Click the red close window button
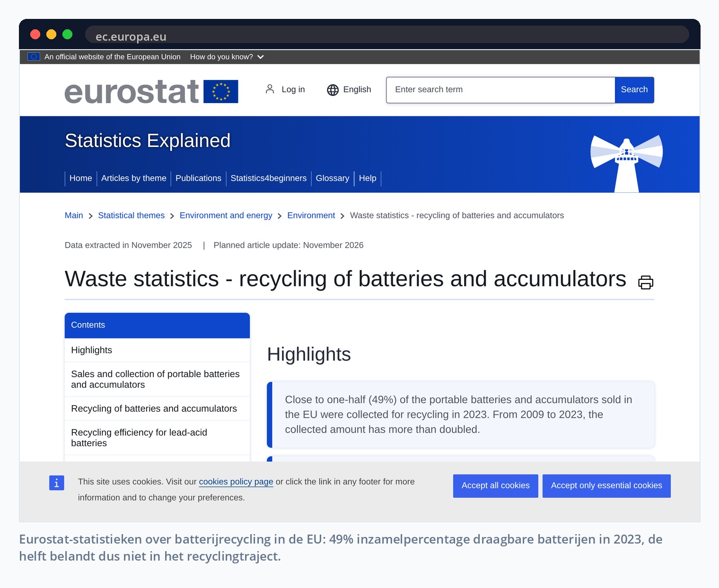The image size is (719, 588). coord(35,34)
